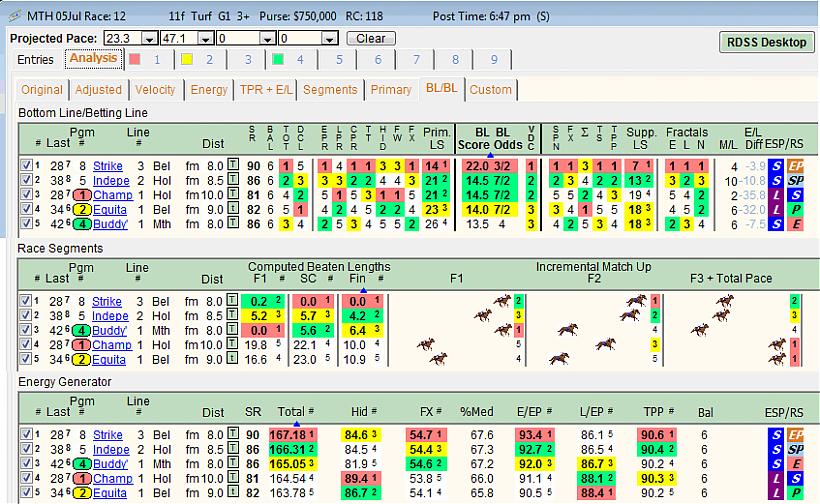Click Buddy's horse icon in F2 match up
Image resolution: width=820 pixels, height=504 pixels.
(x=568, y=329)
